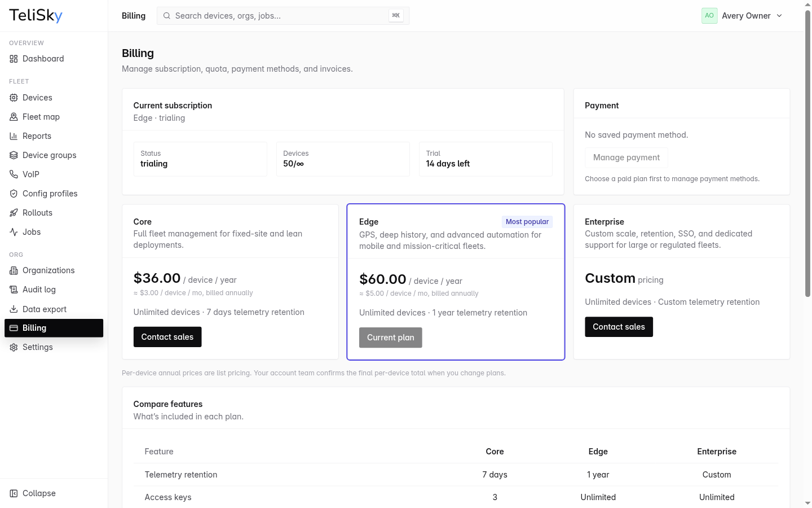This screenshot has height=508, width=812.
Task: Click the Edge column header
Action: click(598, 452)
